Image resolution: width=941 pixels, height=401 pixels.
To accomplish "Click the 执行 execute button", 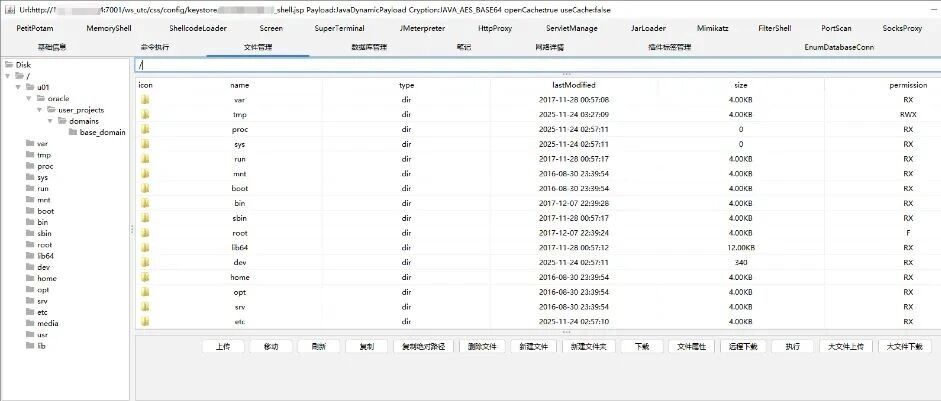I will [x=792, y=346].
